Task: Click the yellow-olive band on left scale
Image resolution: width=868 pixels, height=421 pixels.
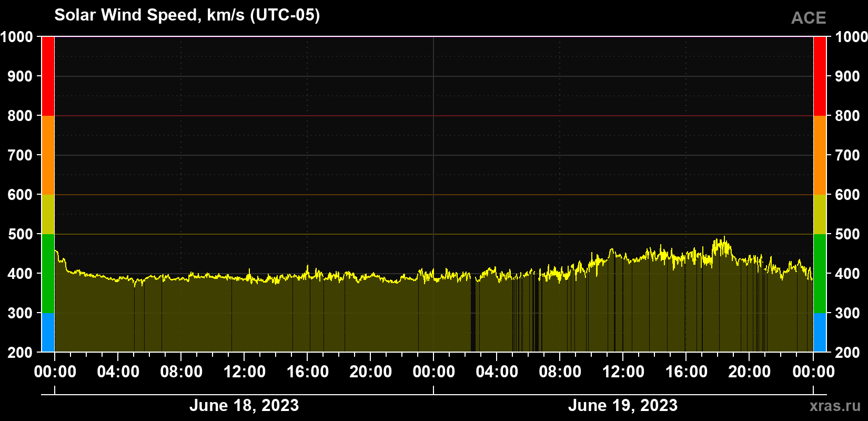Action: click(48, 214)
